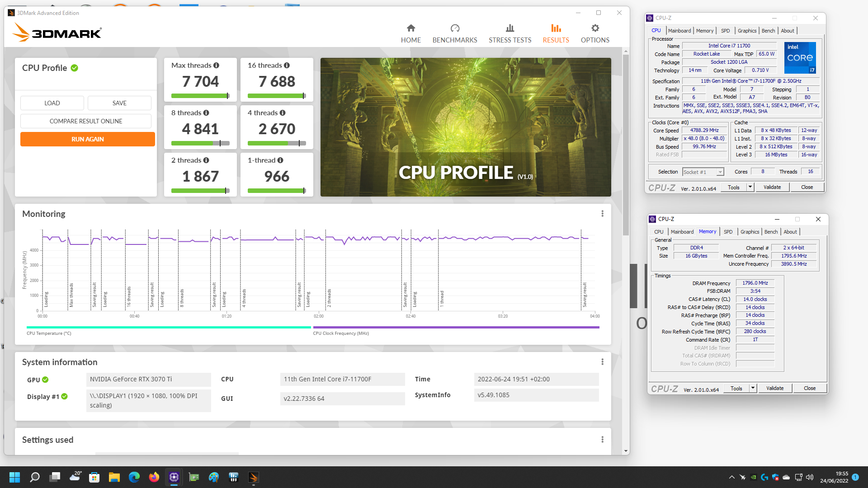This screenshot has width=868, height=488.
Task: Switch to CPU-Z in the taskbar
Action: pyautogui.click(x=174, y=477)
